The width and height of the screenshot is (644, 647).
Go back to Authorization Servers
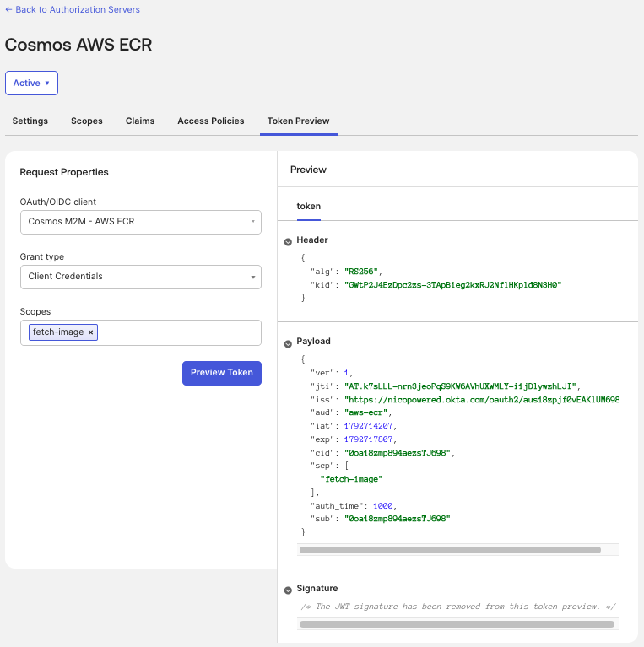73,9
